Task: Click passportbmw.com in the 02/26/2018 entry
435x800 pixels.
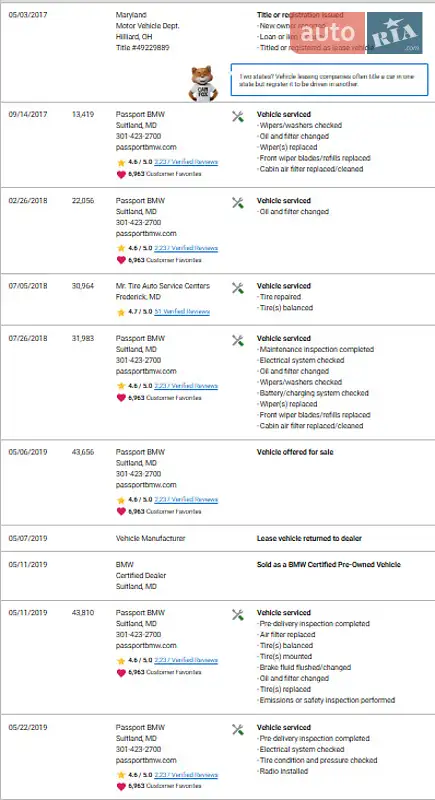Action: click(x=146, y=234)
